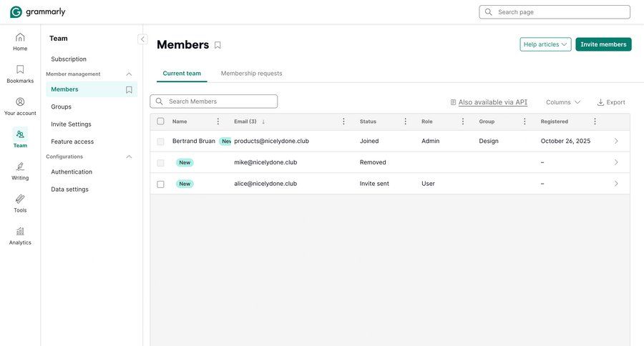Open Email column options menu
Image resolution: width=644 pixels, height=346 pixels.
coord(343,122)
